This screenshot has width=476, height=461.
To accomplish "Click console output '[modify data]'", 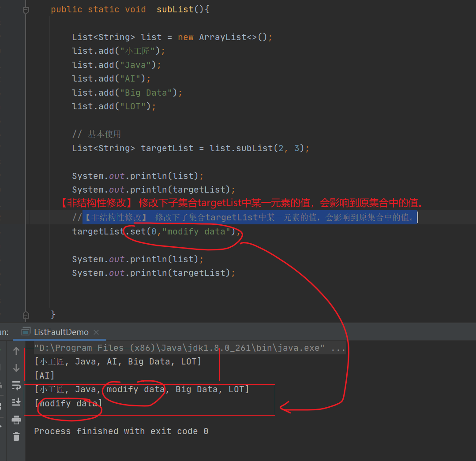I will tap(68, 403).
